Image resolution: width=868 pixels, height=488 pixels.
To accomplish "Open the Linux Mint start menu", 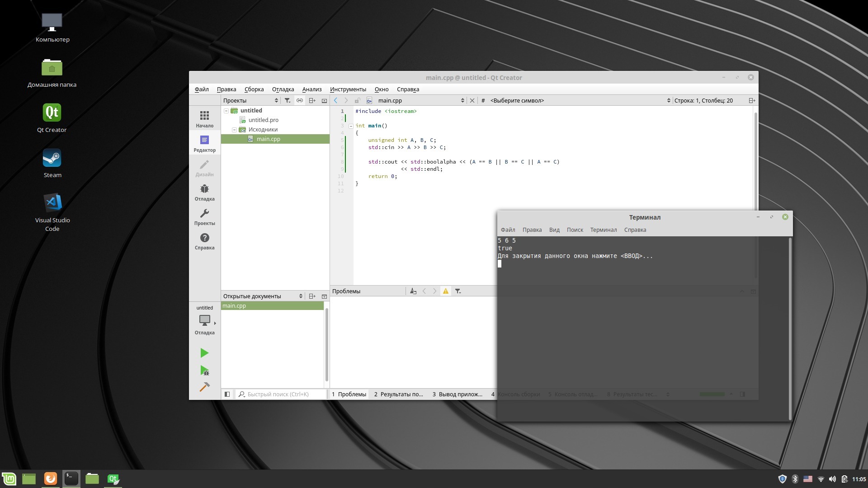I will click(x=9, y=479).
